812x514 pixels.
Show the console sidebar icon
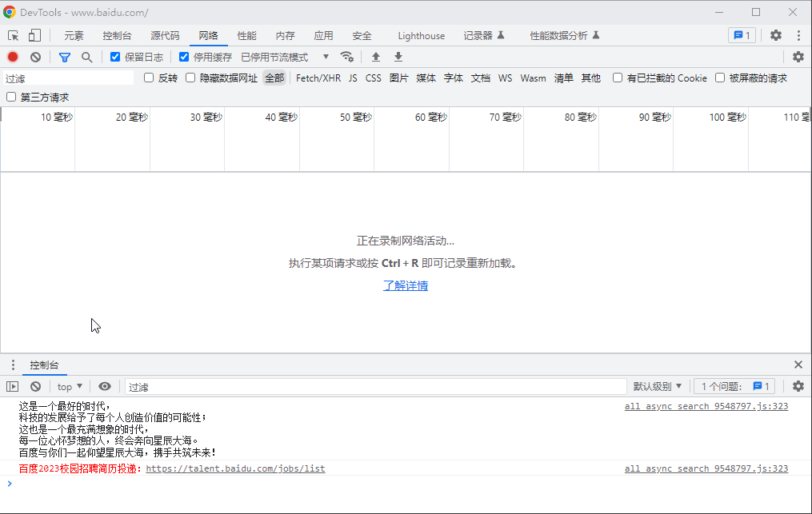13,387
